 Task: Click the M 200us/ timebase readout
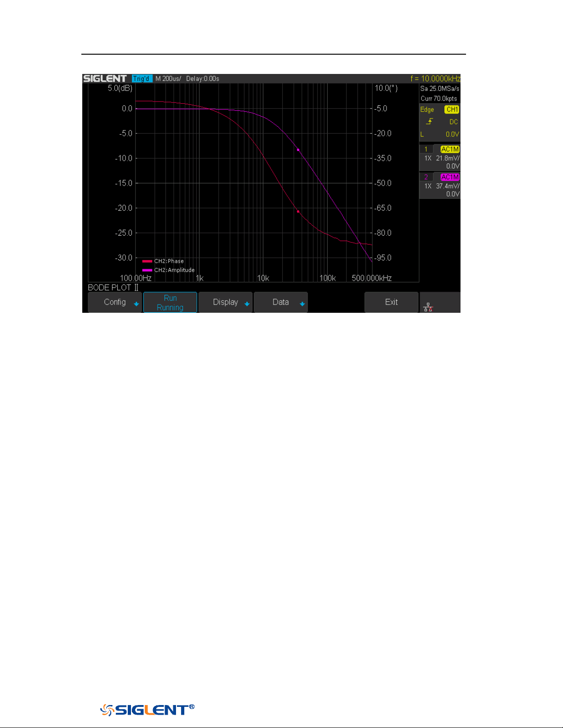[168, 79]
